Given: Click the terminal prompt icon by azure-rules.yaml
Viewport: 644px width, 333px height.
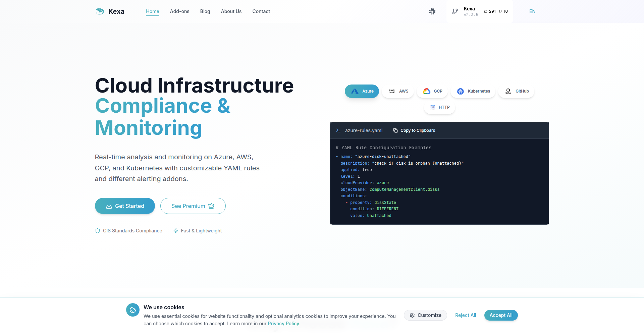Looking at the screenshot, I should click(x=338, y=130).
